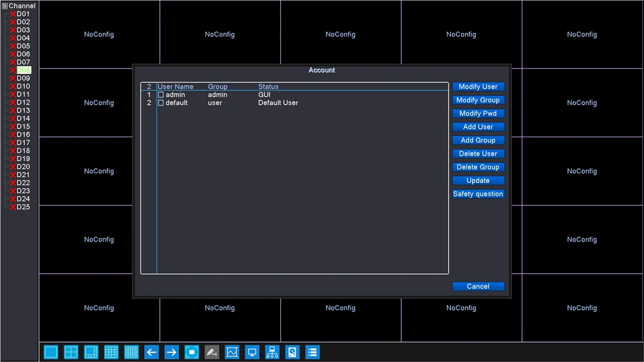The image size is (644, 362).
Task: Select the eight-view layout icon
Action: click(x=91, y=352)
